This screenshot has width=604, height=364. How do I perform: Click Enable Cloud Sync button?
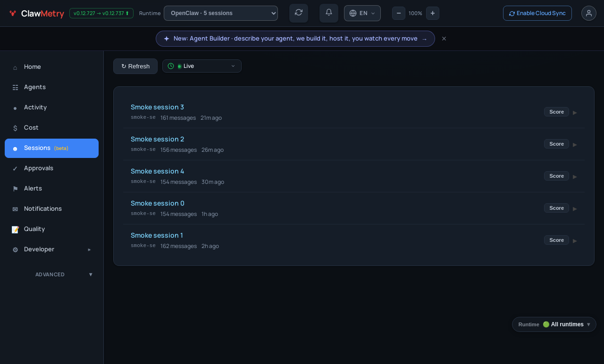(x=537, y=13)
